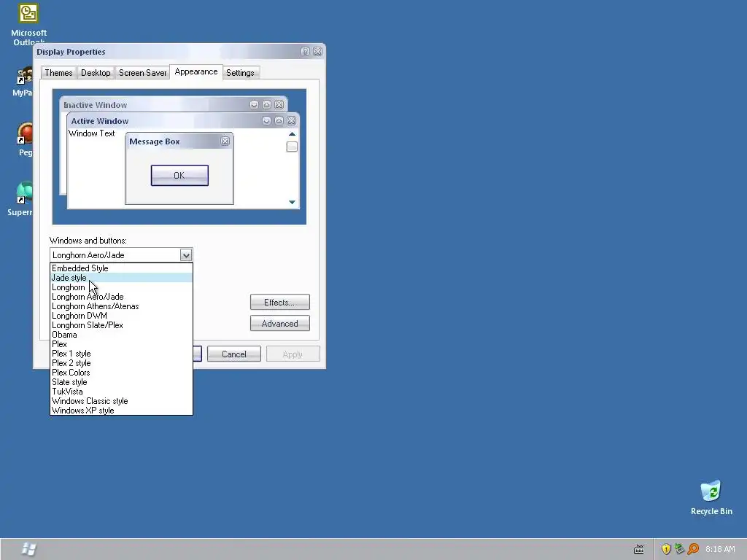Select Longhorn Slate/Plex style
Screen dimensions: 747x560
pos(121,325)
